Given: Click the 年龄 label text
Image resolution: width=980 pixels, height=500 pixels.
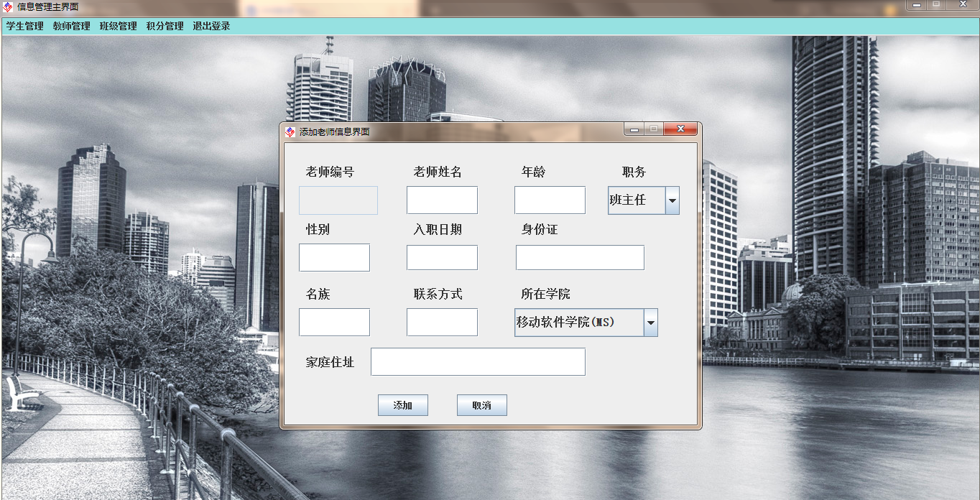Looking at the screenshot, I should point(534,172).
